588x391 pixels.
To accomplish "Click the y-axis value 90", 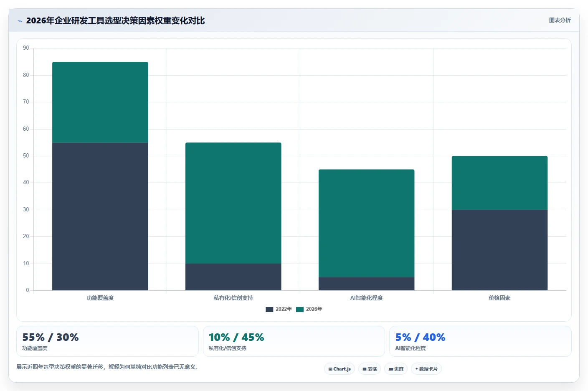I will (26, 48).
